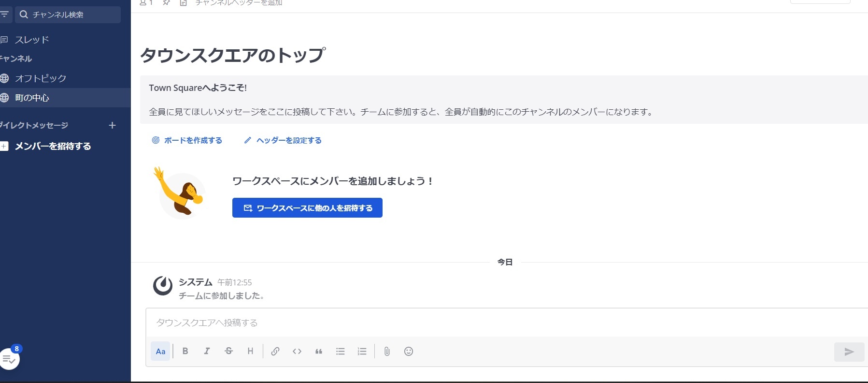868x383 pixels.
Task: Open the ボードを作成する link
Action: (187, 140)
